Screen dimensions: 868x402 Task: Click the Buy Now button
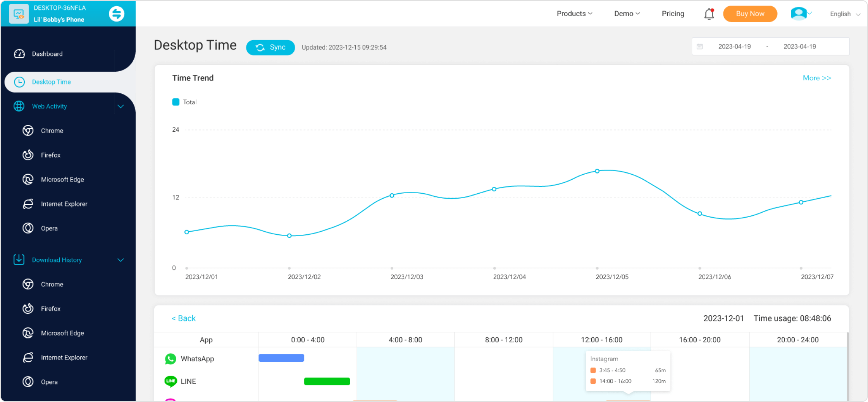750,14
